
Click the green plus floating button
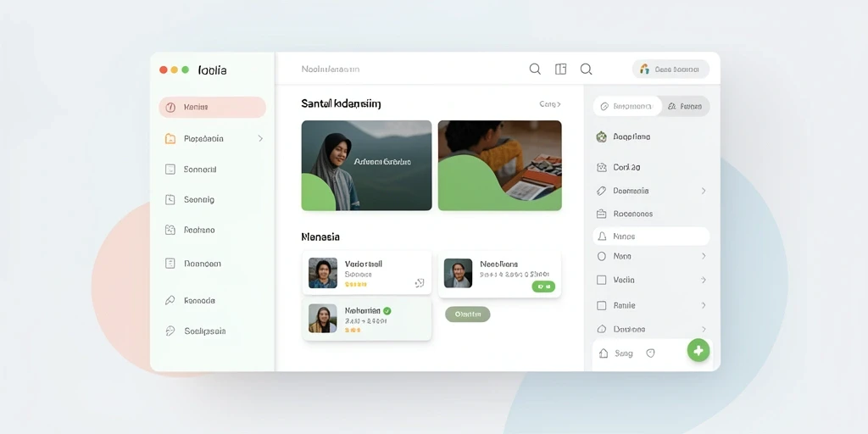698,350
